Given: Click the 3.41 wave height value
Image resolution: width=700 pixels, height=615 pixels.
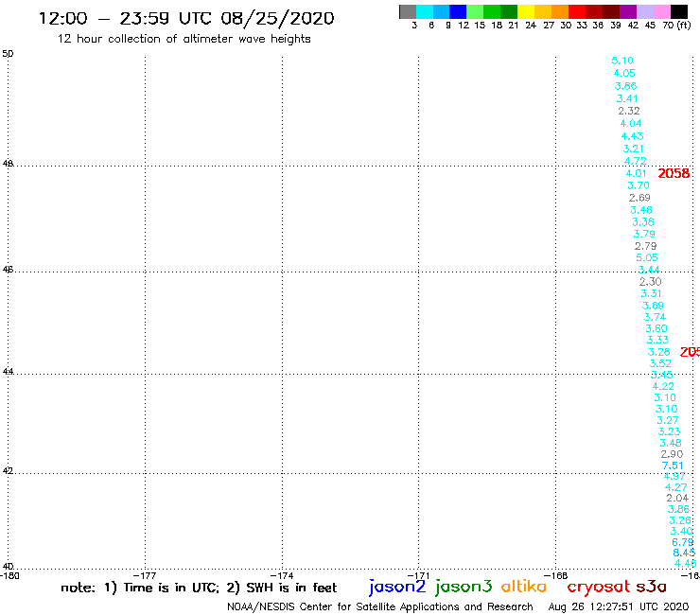Looking at the screenshot, I should (627, 98).
